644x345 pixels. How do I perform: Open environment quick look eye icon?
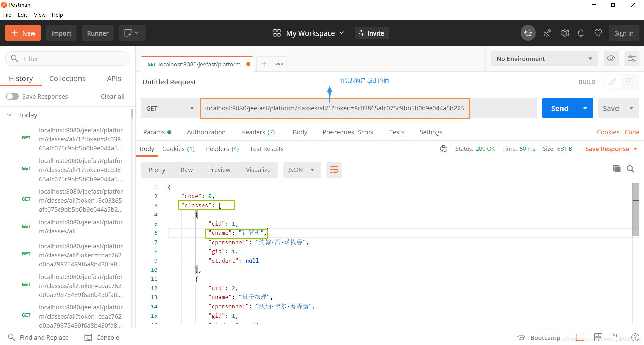pyautogui.click(x=611, y=58)
